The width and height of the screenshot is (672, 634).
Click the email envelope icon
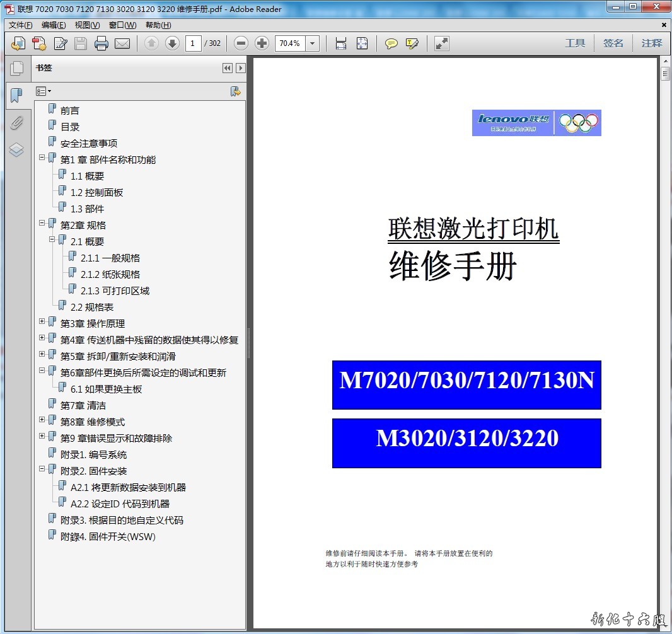[122, 43]
